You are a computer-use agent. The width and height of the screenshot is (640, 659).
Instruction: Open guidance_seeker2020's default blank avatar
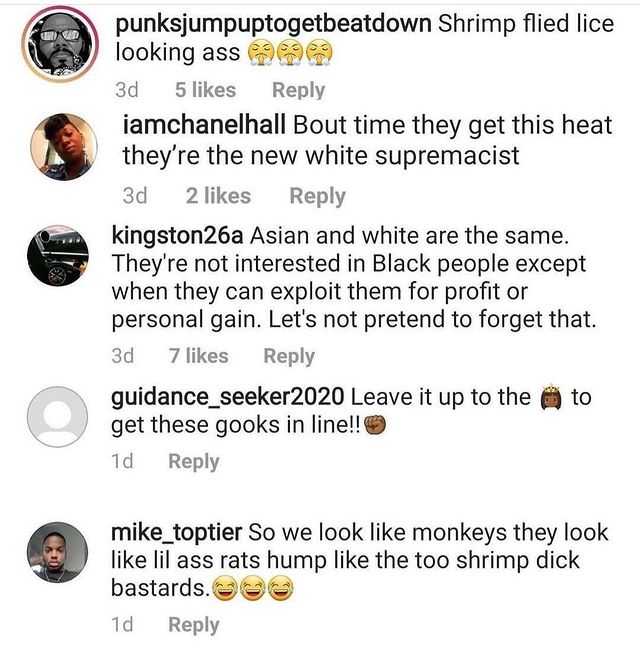point(58,416)
